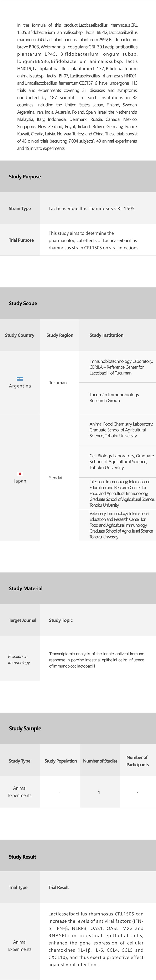Image resolution: width=156 pixels, height=980 pixels.
Task: Select the Number of Participants column header
Action: coord(137,761)
